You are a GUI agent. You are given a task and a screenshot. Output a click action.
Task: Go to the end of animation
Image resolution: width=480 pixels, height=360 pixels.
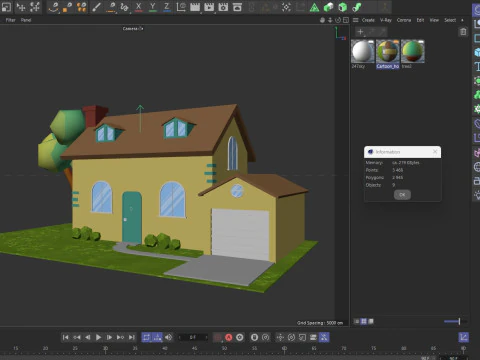[132, 337]
